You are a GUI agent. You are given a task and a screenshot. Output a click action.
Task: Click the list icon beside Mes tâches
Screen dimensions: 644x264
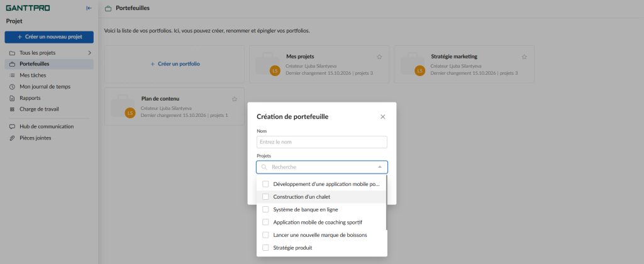[12, 75]
